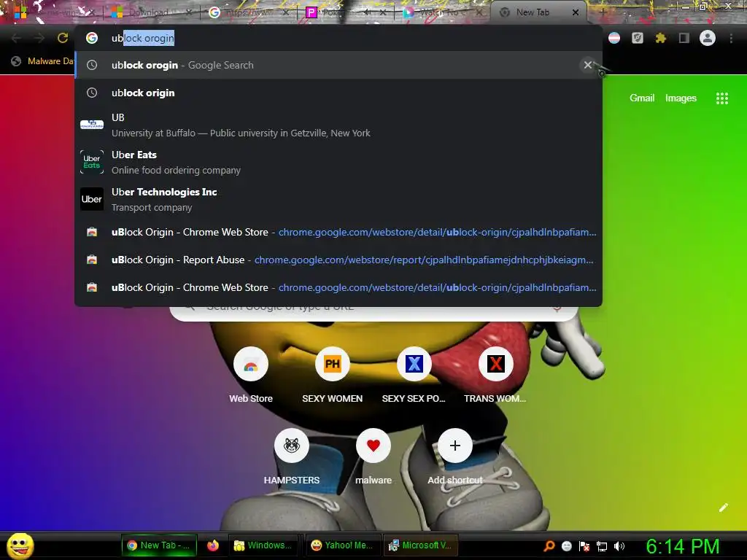Reload the page with the refresh icon

click(63, 38)
